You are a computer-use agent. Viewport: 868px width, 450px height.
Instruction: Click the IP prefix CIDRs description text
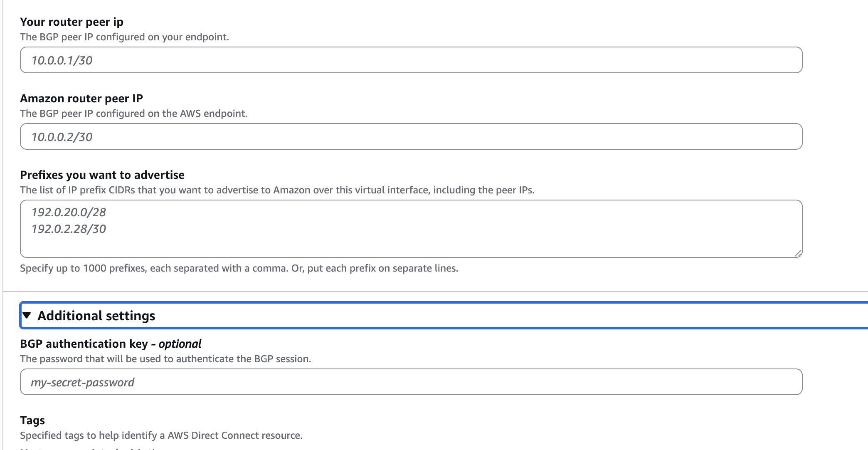point(277,190)
